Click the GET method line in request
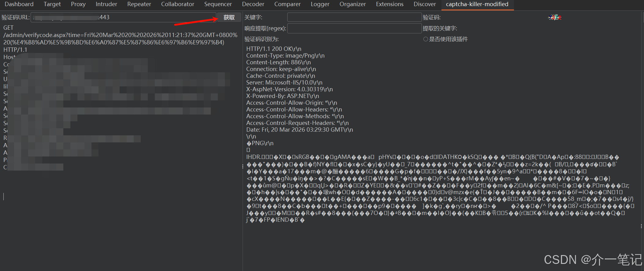Image resolution: width=644 pixels, height=271 pixels. tap(9, 28)
